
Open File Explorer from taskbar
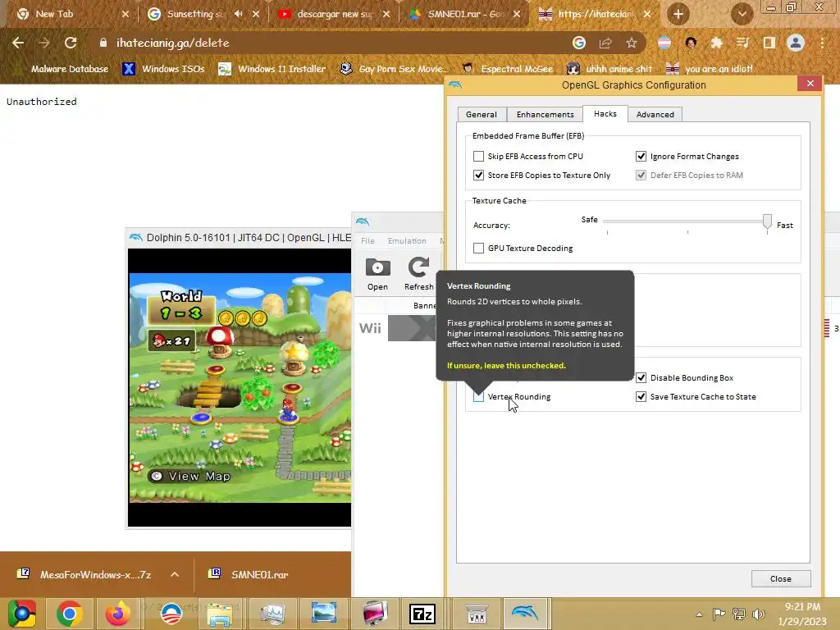(x=220, y=614)
